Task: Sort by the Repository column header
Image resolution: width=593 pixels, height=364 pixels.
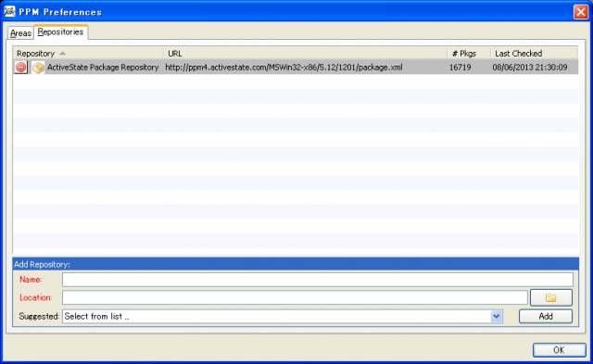Action: [88, 54]
